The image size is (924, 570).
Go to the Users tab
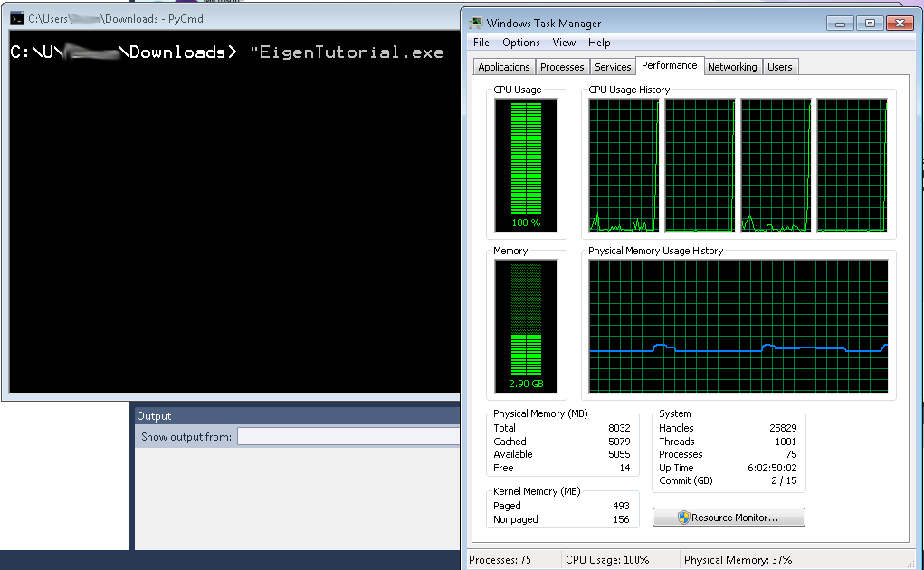(x=779, y=67)
